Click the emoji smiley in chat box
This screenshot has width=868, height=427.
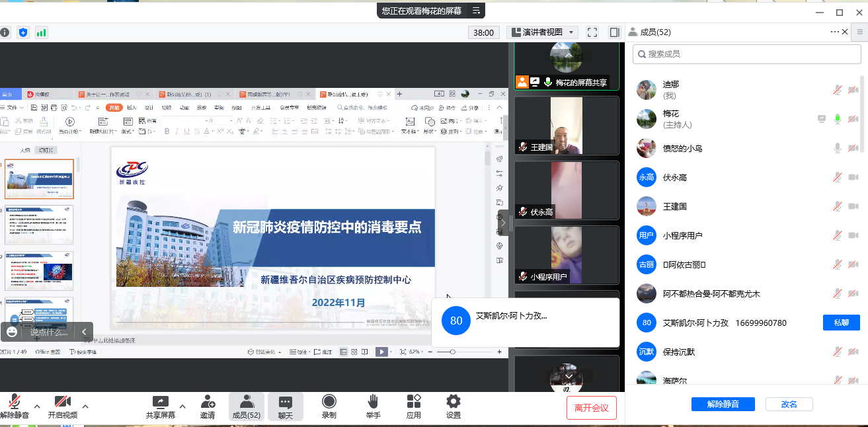[x=12, y=332]
